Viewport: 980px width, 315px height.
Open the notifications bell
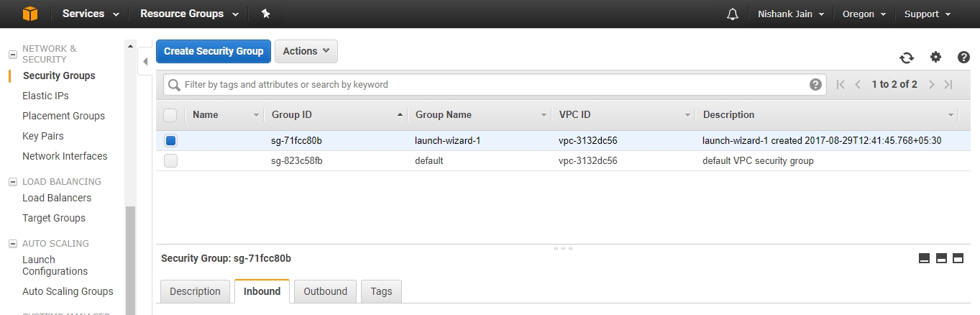pyautogui.click(x=733, y=14)
